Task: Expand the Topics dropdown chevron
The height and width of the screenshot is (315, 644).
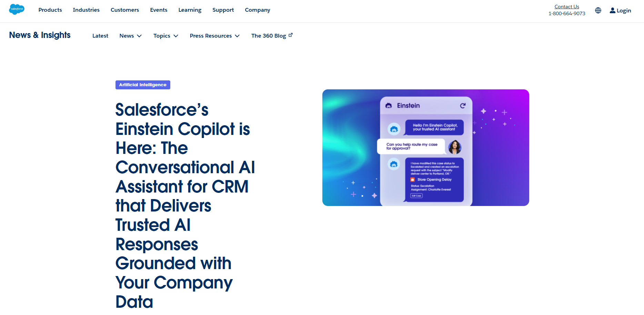Action: click(176, 36)
